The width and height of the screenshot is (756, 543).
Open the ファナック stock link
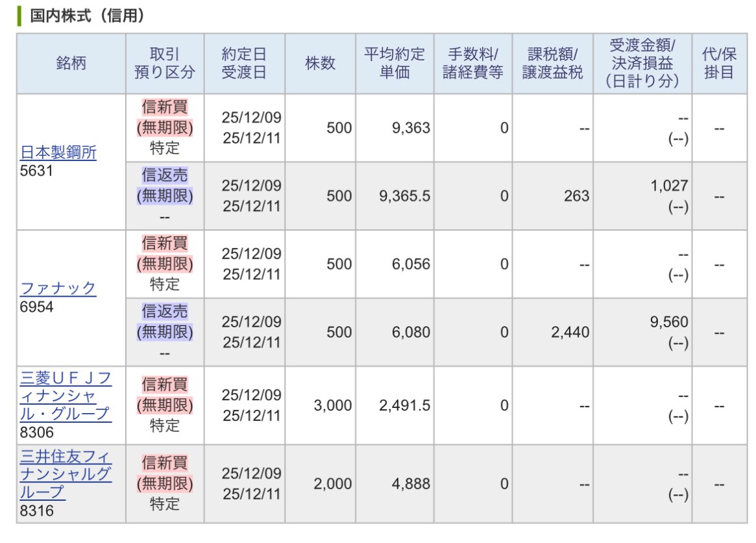click(58, 288)
